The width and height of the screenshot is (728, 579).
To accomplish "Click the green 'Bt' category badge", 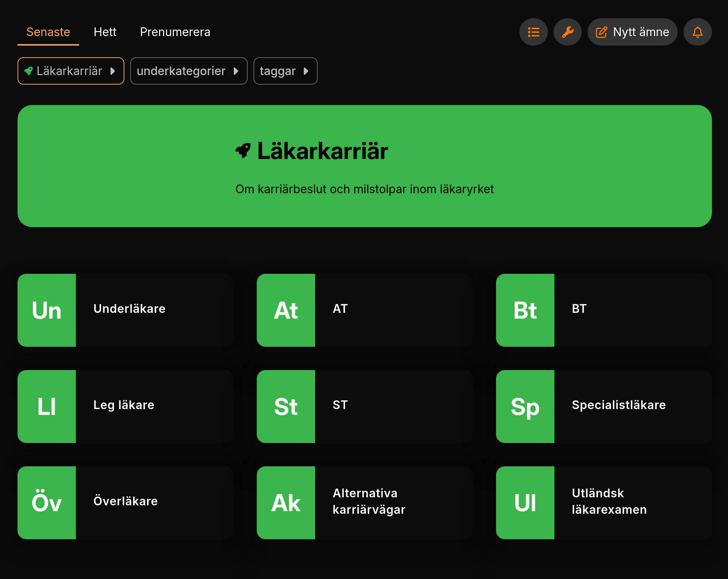I will click(x=525, y=310).
